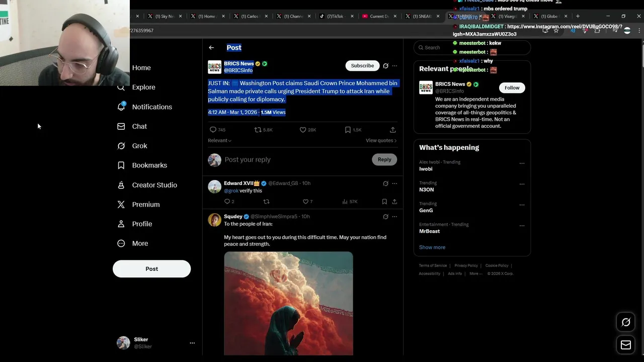The width and height of the screenshot is (644, 362).
Task: Switch to Current YouTube browser tab
Action: [379, 16]
